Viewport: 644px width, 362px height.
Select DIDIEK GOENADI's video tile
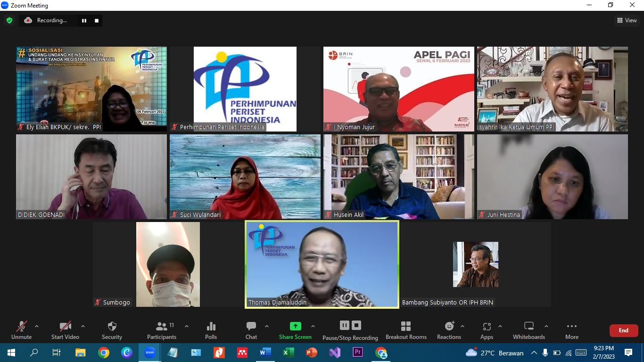[91, 177]
